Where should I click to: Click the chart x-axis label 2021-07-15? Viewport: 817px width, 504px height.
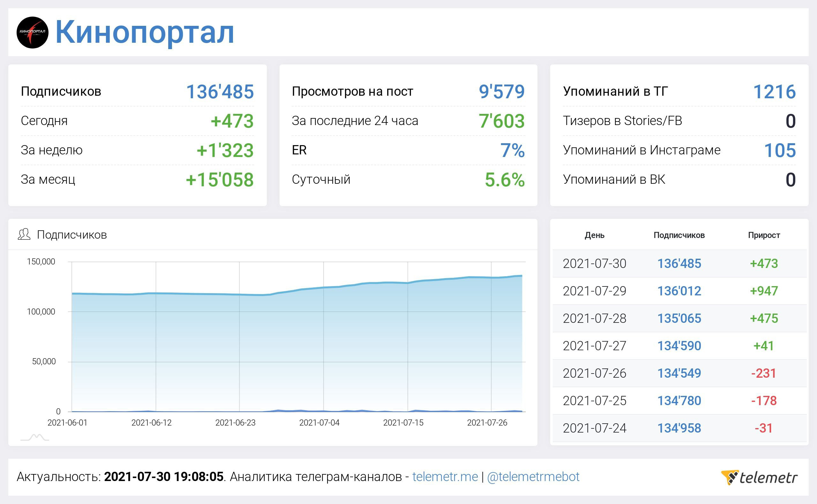[x=403, y=423]
